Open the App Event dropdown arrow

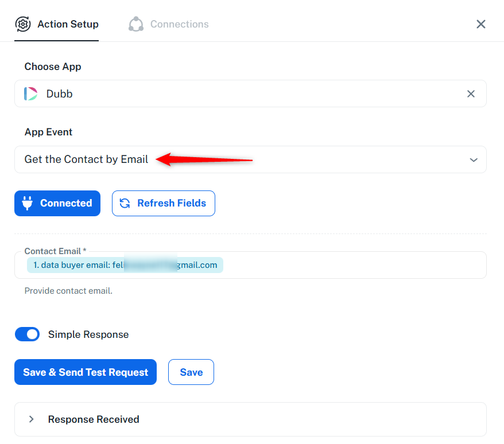[x=474, y=159]
